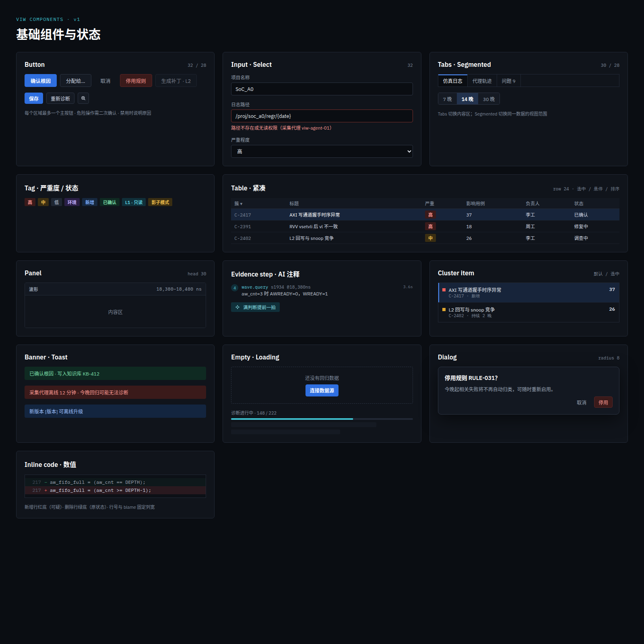Click the 新版本 可离线升级 info banner

[x=115, y=411]
